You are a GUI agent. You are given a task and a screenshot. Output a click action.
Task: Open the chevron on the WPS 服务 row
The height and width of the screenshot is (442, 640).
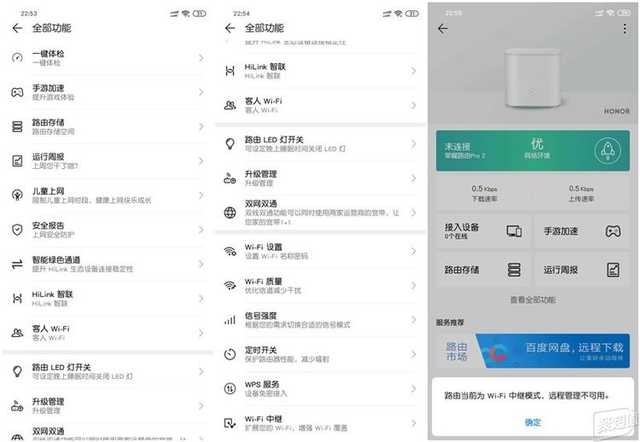tap(413, 389)
